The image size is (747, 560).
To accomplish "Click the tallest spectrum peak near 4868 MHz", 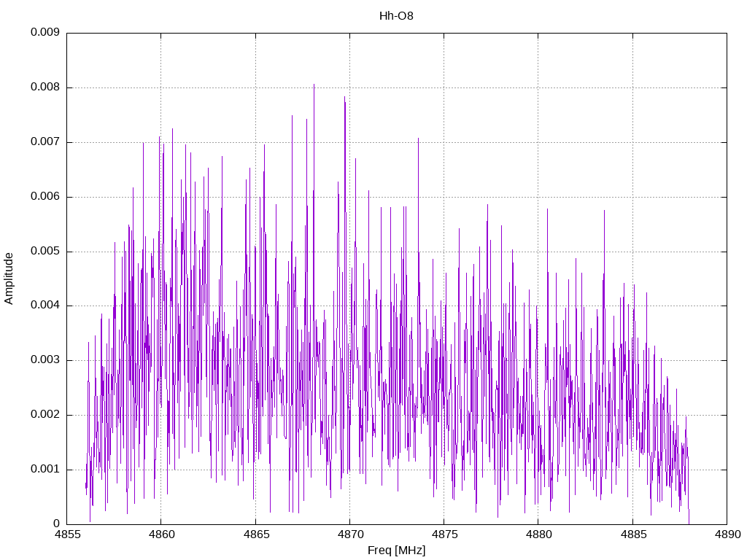I will point(314,85).
